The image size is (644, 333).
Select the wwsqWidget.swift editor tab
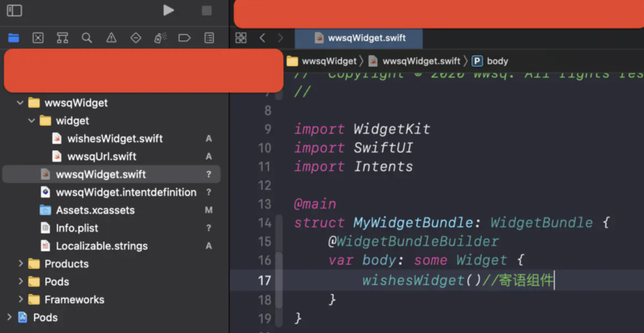click(x=359, y=38)
